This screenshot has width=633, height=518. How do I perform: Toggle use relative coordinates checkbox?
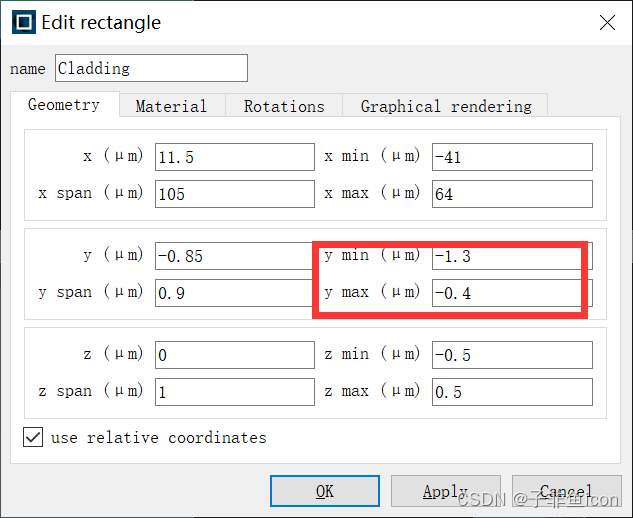click(33, 437)
